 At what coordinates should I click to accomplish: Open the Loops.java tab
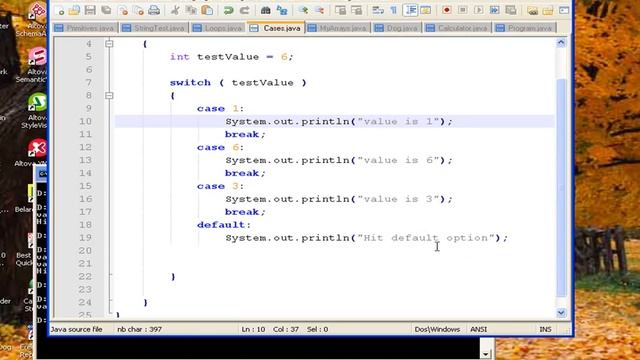(218, 28)
